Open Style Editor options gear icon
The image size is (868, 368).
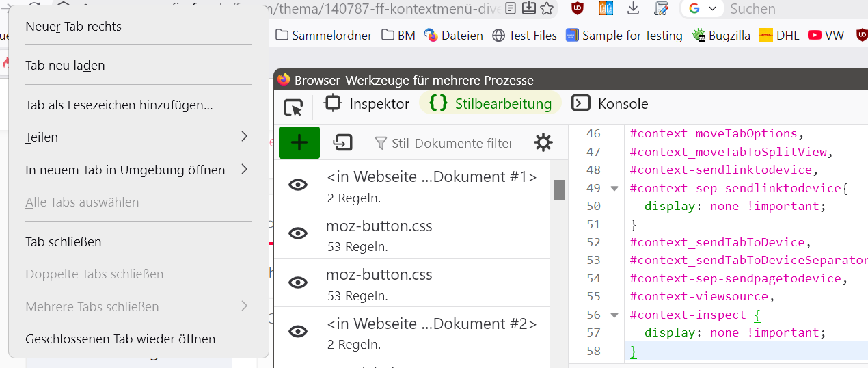543,142
